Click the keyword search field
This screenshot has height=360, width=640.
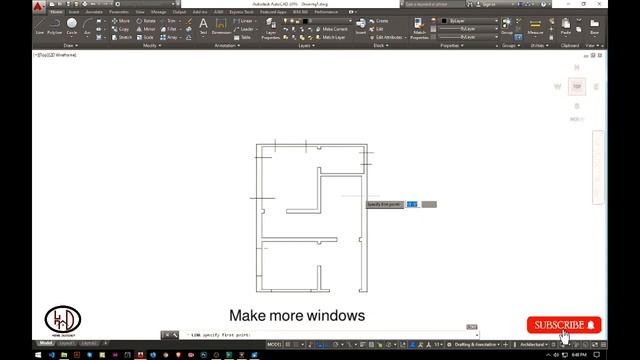click(x=434, y=4)
